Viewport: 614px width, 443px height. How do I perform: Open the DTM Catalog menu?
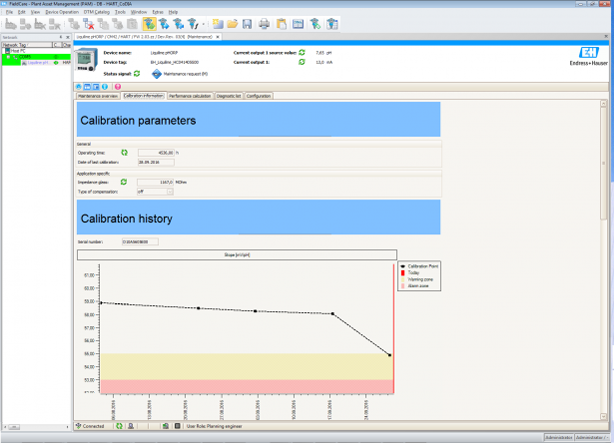pyautogui.click(x=96, y=12)
